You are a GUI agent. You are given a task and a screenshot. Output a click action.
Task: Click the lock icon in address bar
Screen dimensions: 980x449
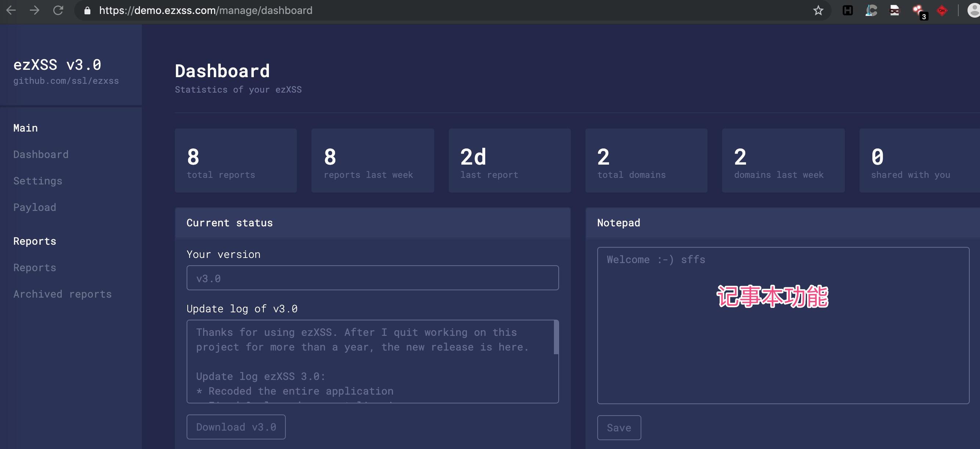[87, 11]
